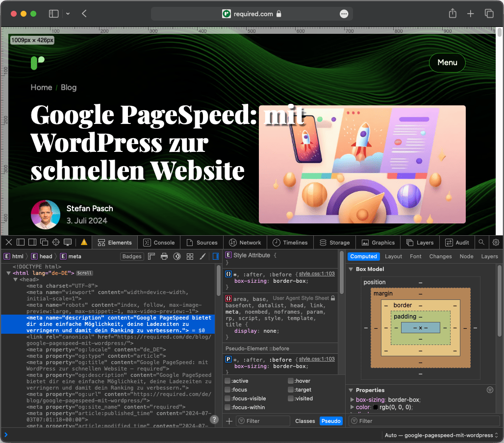Activate the element selection crosshair tool
This screenshot has height=443, width=504.
[x=55, y=242]
